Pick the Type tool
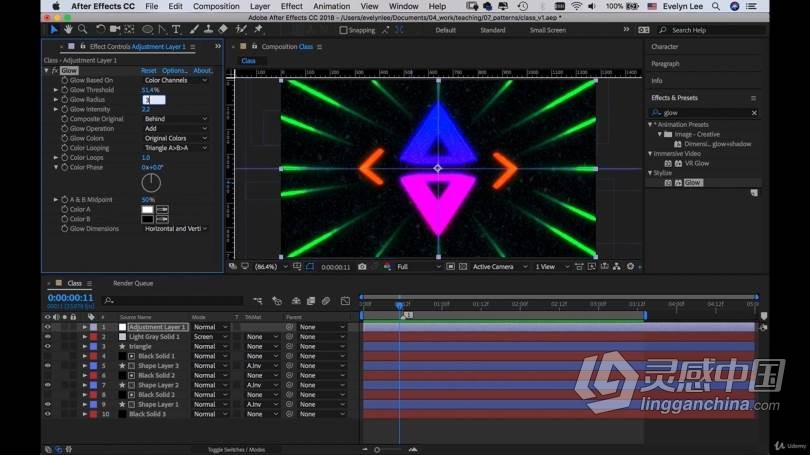The height and width of the screenshot is (455, 810). (x=177, y=30)
